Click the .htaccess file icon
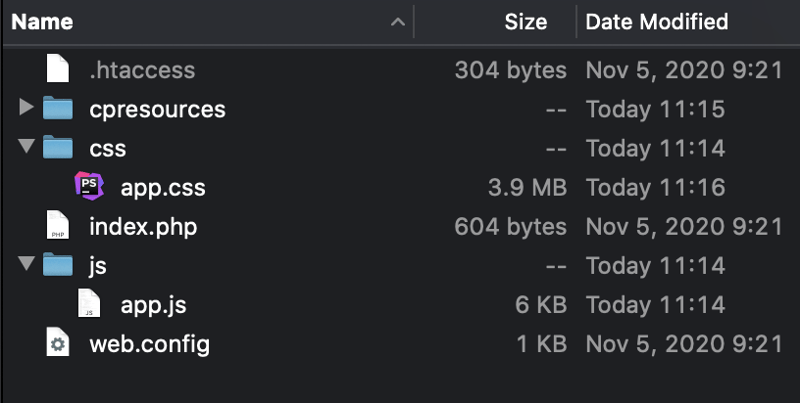800x403 pixels. pos(59,70)
